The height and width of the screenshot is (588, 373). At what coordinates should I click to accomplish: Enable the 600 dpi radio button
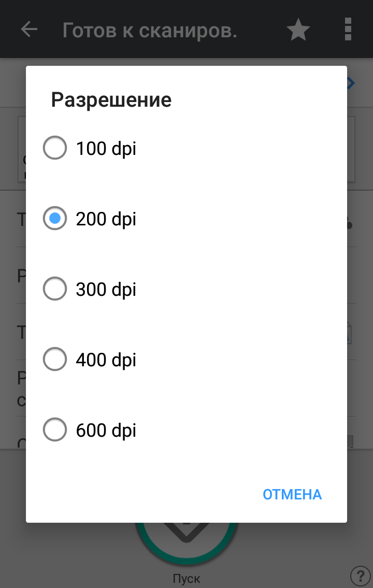[55, 430]
